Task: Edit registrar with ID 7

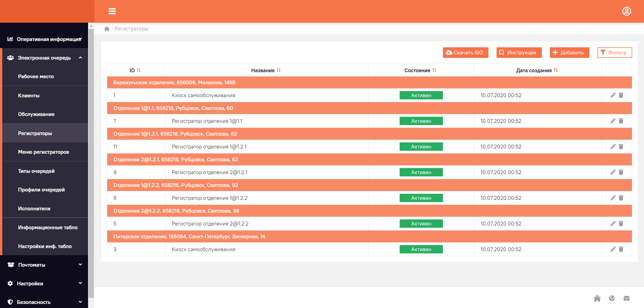Action: [x=613, y=121]
